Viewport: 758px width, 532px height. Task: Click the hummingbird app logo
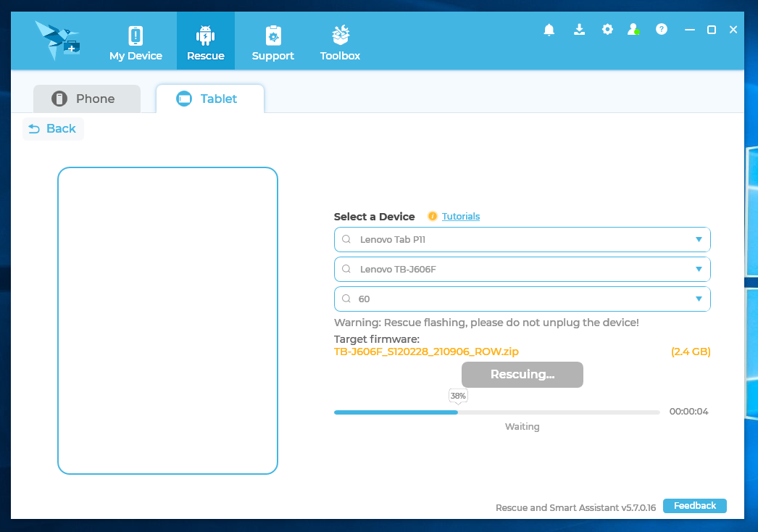[x=57, y=41]
